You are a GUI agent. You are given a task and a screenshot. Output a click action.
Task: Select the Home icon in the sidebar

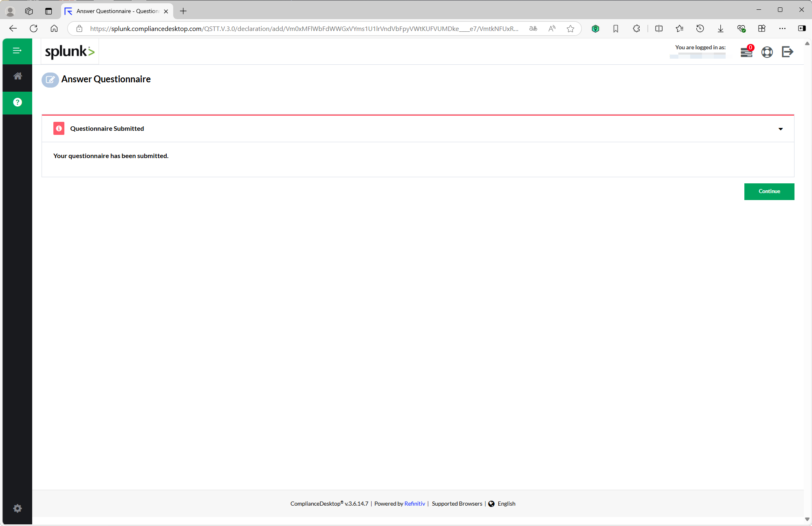[x=17, y=76]
